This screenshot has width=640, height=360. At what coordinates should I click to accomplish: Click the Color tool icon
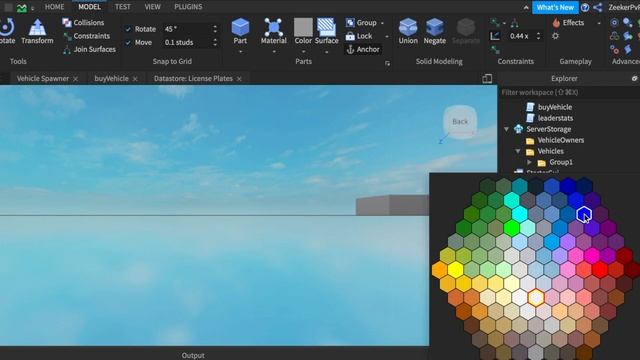(x=303, y=31)
